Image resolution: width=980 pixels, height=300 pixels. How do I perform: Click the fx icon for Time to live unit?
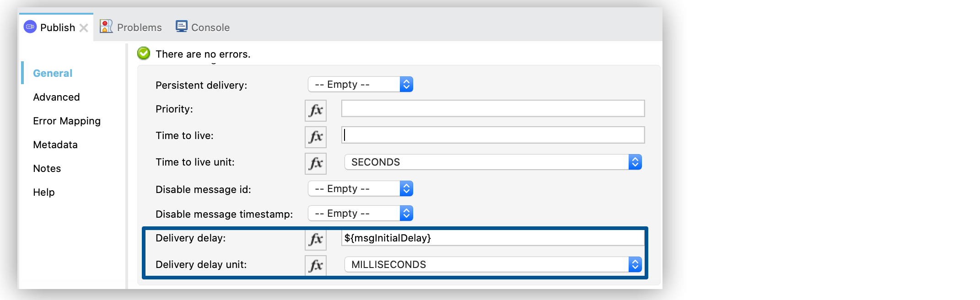(315, 163)
